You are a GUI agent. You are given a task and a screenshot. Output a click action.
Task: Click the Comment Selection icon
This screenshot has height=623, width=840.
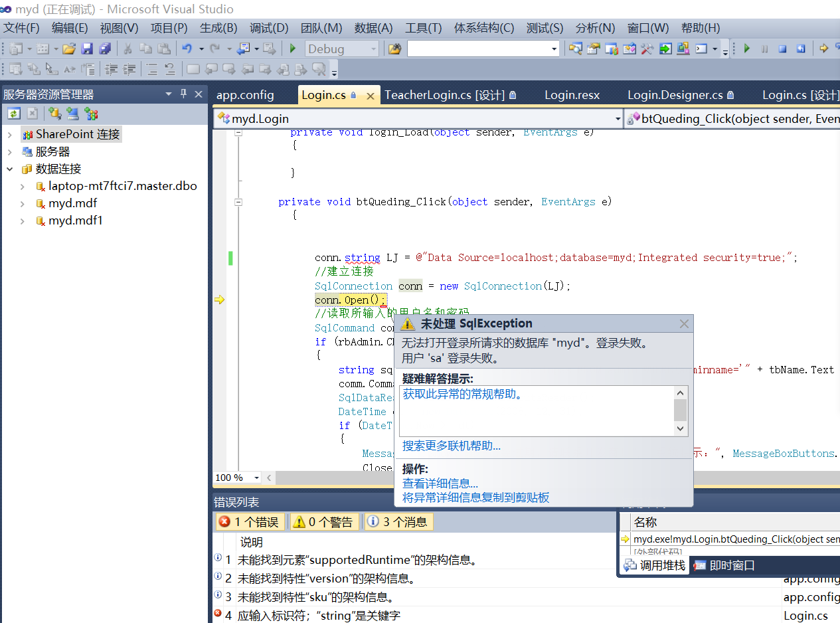point(152,68)
